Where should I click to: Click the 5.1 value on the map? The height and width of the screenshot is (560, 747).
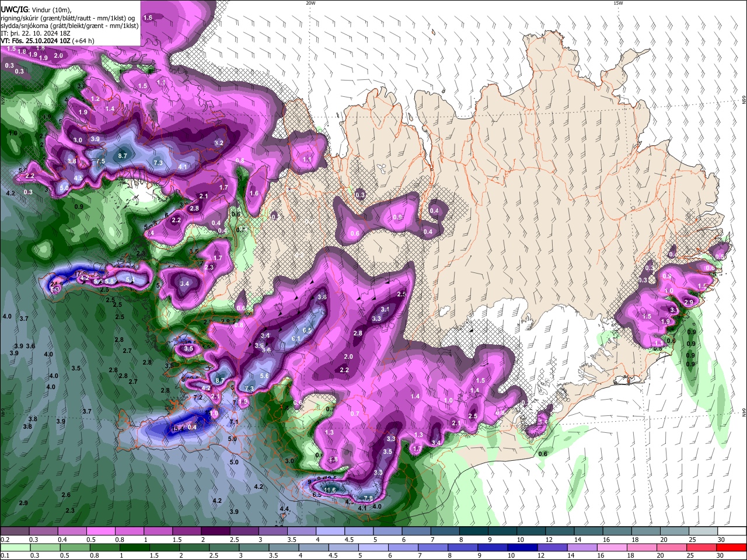(130, 280)
